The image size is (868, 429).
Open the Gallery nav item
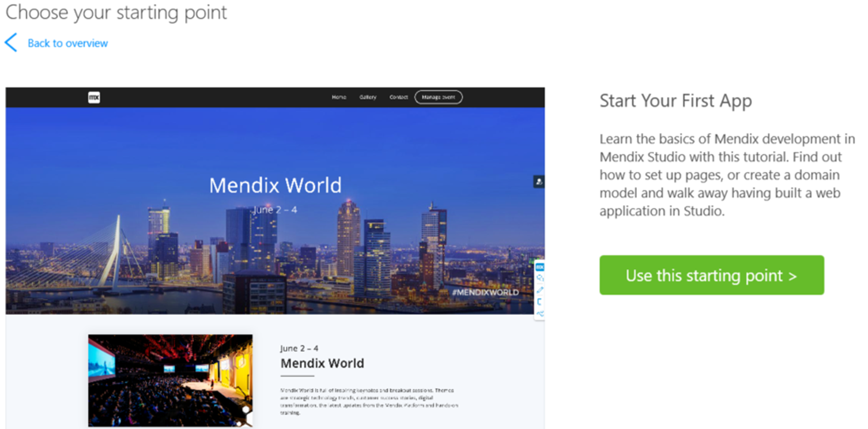coord(368,97)
